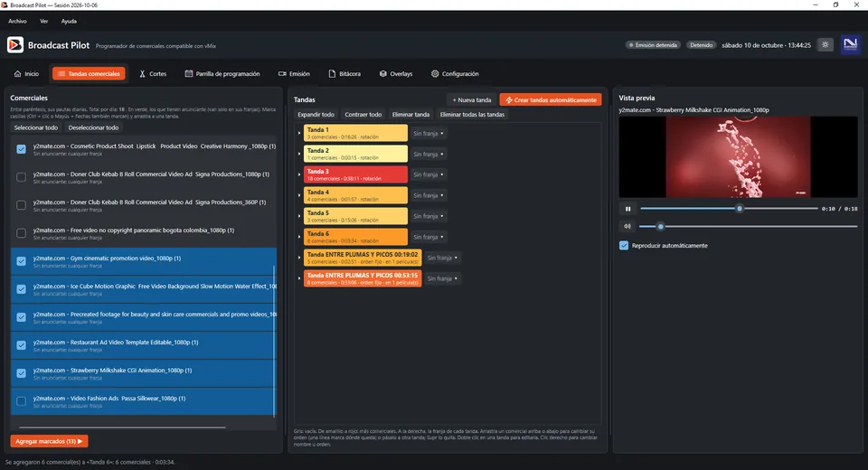Click Eliminar todas las tandas button
This screenshot has height=470, width=868.
[x=472, y=114]
